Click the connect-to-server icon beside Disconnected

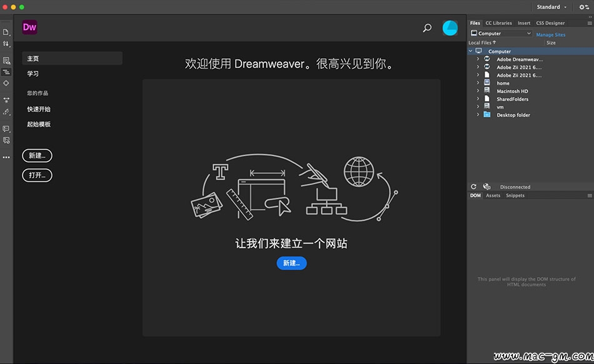[x=487, y=187]
